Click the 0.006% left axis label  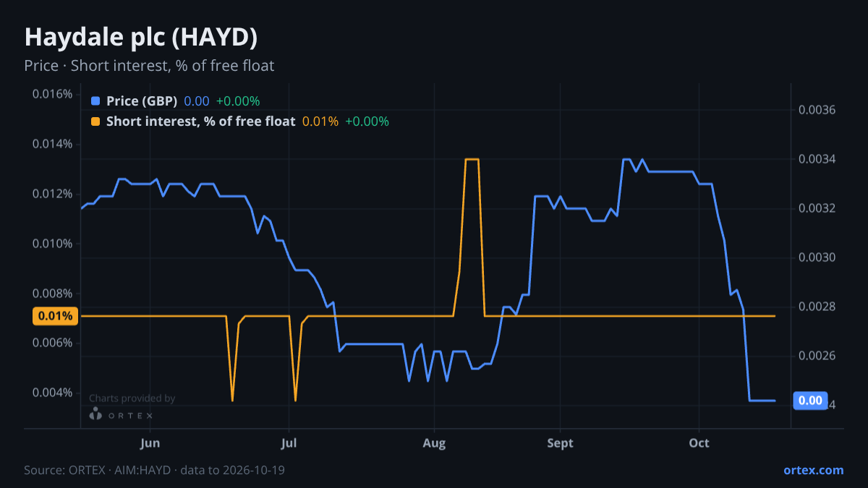coord(51,343)
